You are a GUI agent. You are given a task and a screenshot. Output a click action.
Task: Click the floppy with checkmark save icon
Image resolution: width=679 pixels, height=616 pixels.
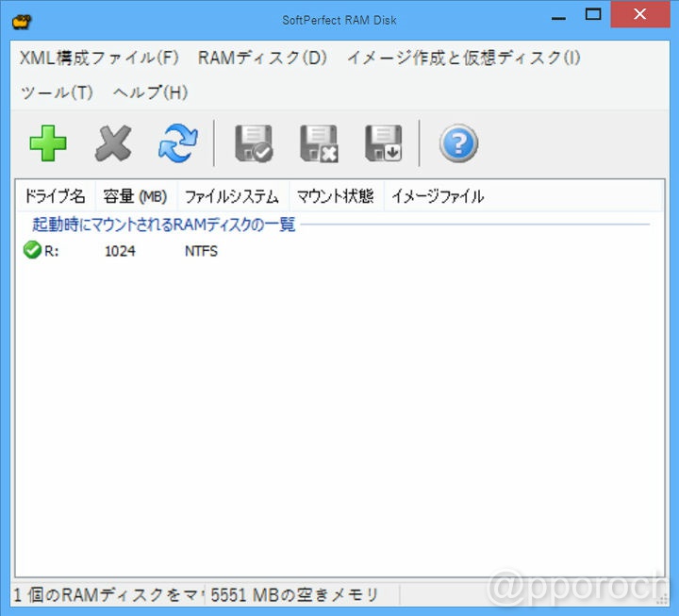tap(255, 143)
